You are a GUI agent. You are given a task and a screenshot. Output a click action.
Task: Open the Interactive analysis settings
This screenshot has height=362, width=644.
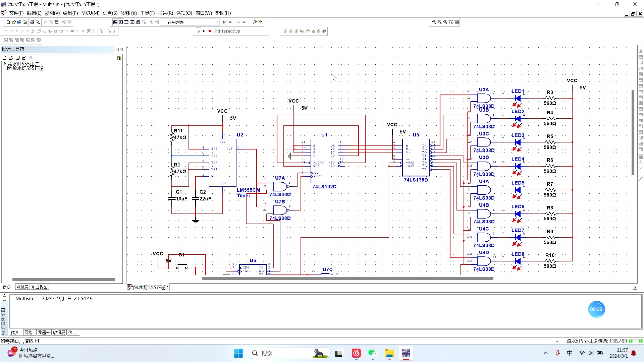click(x=227, y=31)
